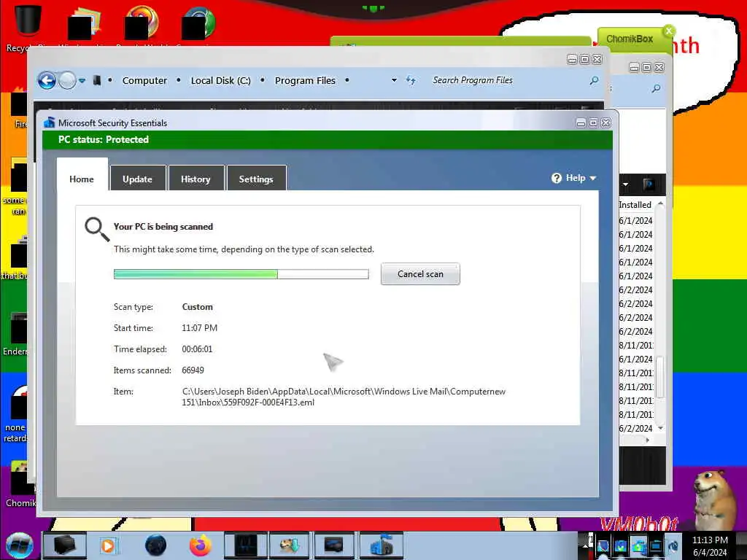Click the help icon in the rear window's dark toolbar
Screen dimensions: 747x560
click(648, 184)
